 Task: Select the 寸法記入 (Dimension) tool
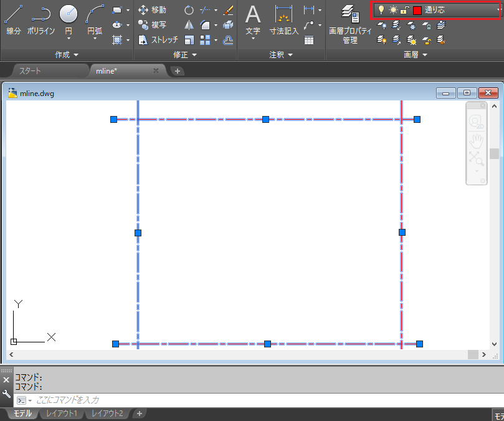click(x=284, y=20)
